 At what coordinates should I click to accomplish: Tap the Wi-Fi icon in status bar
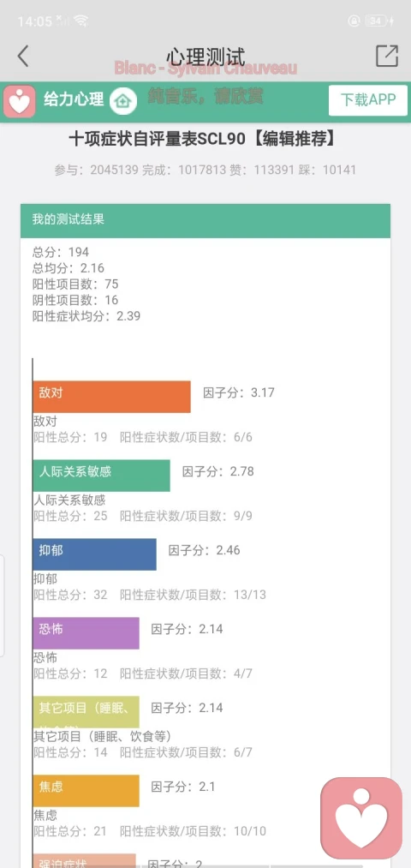pyautogui.click(x=80, y=21)
